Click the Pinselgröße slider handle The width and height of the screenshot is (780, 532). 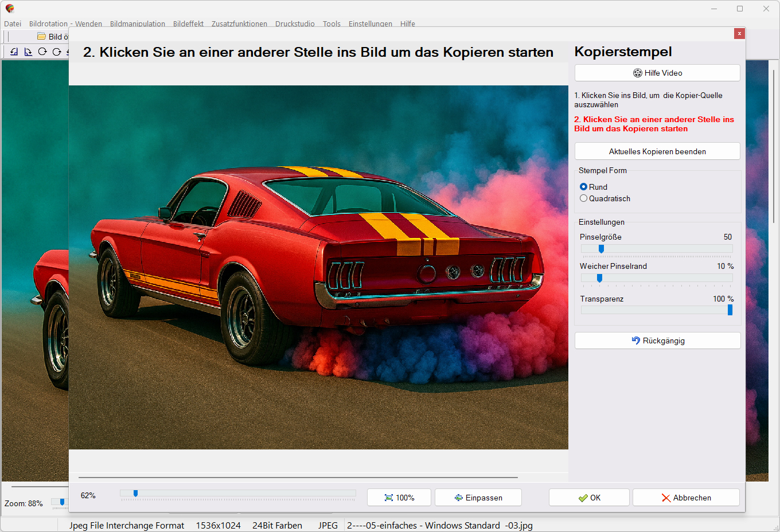(x=601, y=249)
